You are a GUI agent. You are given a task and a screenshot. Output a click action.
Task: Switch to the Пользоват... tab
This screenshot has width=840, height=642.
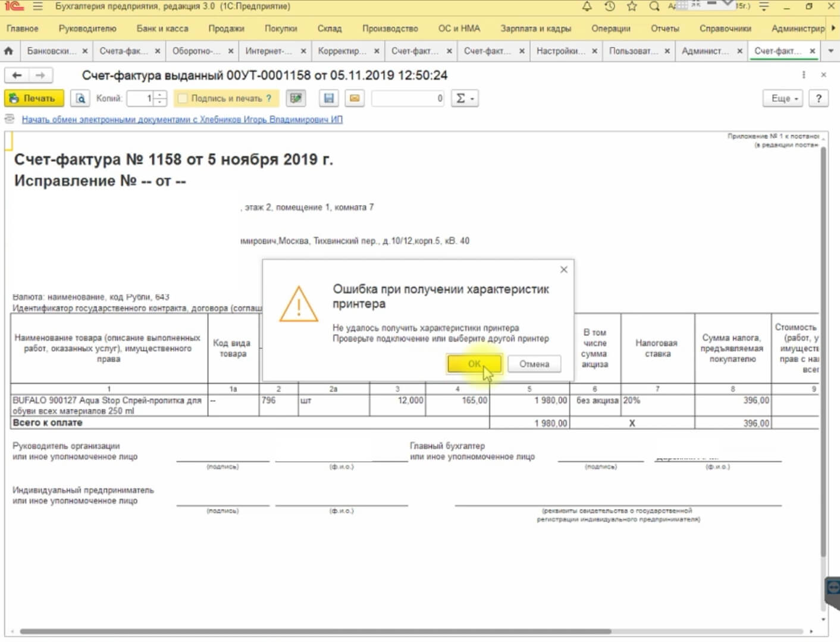tap(633, 51)
